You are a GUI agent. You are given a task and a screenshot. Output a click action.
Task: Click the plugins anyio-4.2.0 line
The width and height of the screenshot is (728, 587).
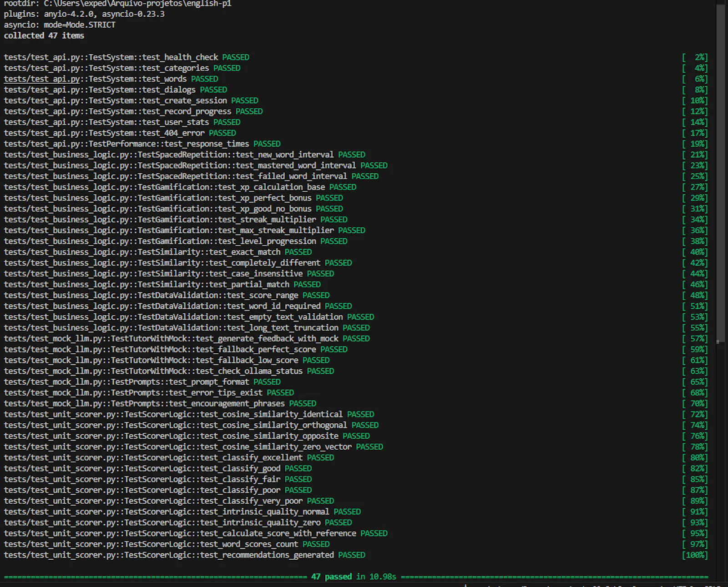(x=84, y=14)
